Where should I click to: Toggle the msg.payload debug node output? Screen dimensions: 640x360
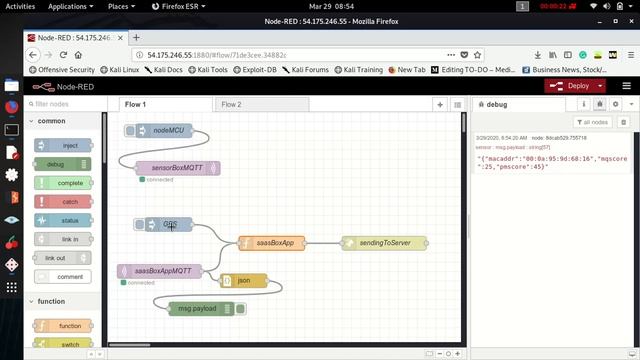[240, 309]
